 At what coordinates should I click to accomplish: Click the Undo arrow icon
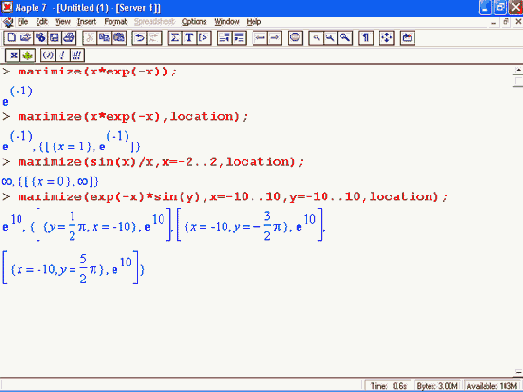coord(140,38)
